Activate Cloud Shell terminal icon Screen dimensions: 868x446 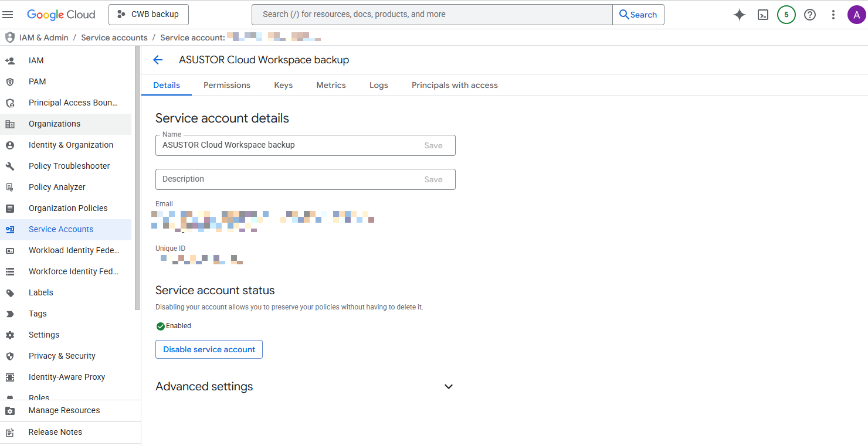pyautogui.click(x=763, y=15)
